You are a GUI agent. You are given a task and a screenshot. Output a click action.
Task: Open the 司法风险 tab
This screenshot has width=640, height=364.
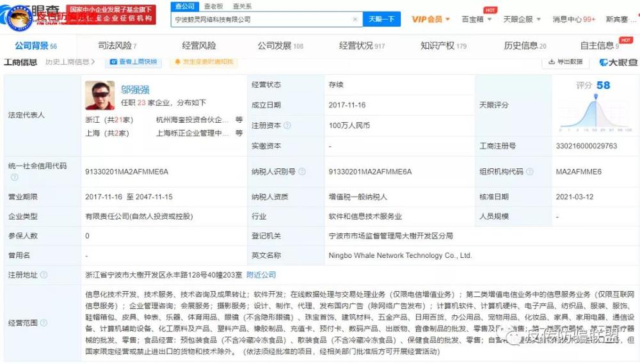[x=117, y=45]
